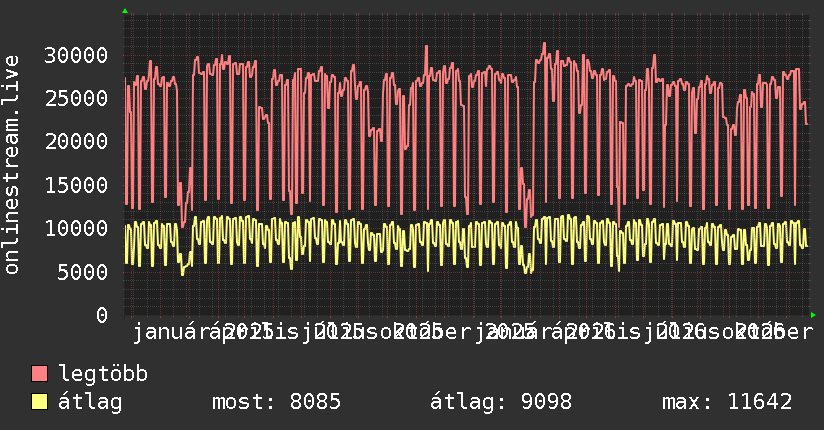Click the yellow átlag color swatch

[x=39, y=401]
